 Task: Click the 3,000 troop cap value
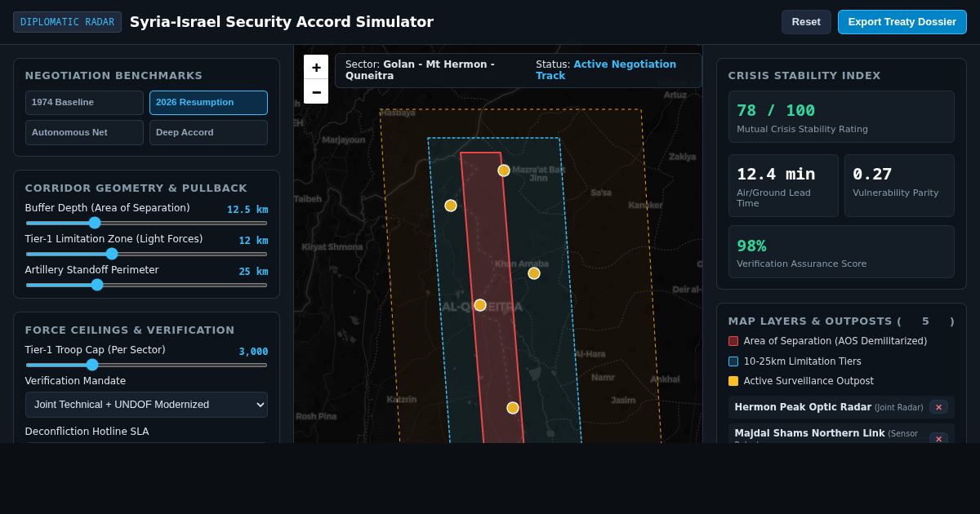(253, 352)
